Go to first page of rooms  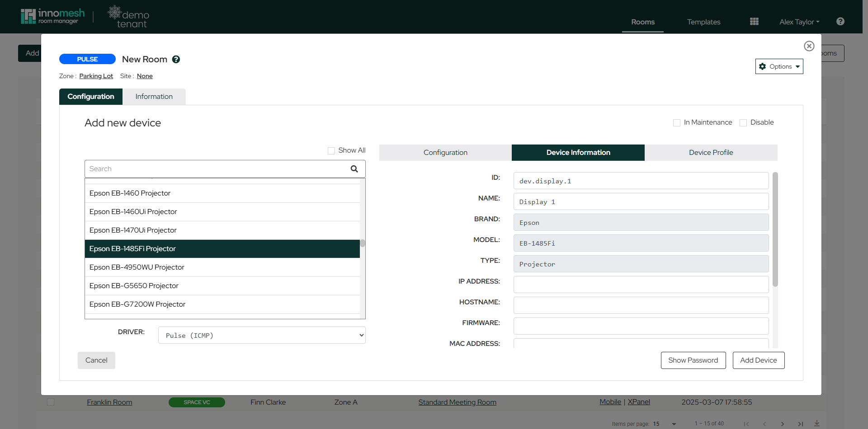pyautogui.click(x=746, y=424)
